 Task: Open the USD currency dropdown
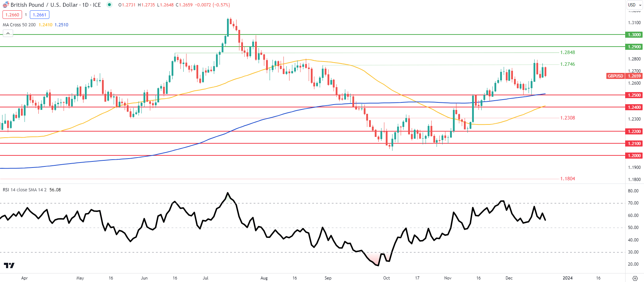coord(634,5)
